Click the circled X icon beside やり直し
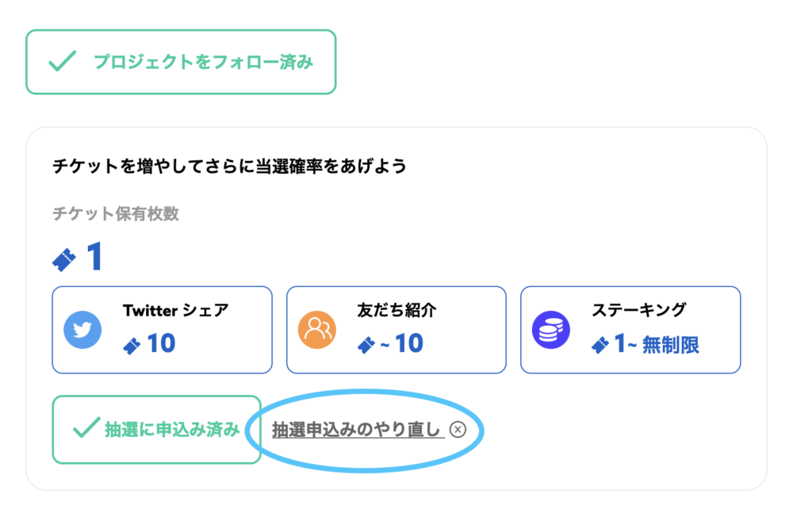This screenshot has width=812, height=521. coord(458,429)
